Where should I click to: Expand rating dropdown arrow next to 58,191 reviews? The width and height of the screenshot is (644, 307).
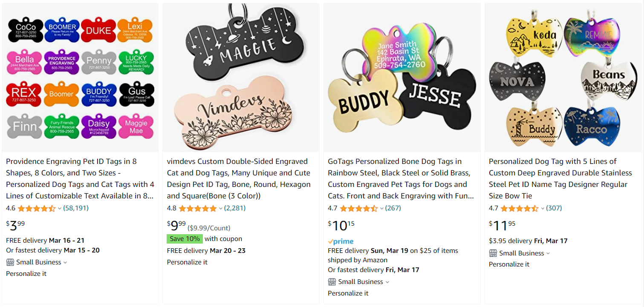click(59, 209)
